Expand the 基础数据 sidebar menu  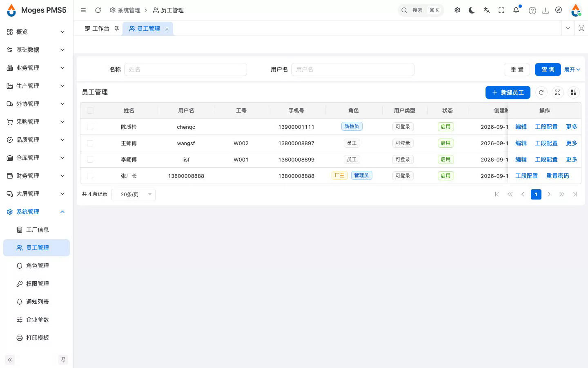(36, 50)
